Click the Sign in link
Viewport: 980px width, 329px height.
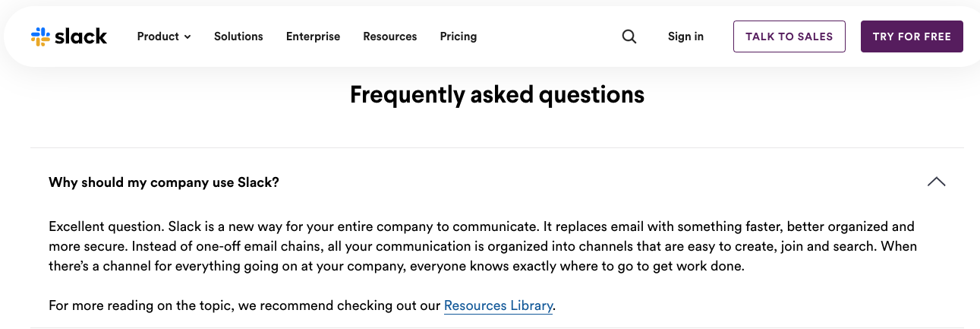[x=685, y=36]
